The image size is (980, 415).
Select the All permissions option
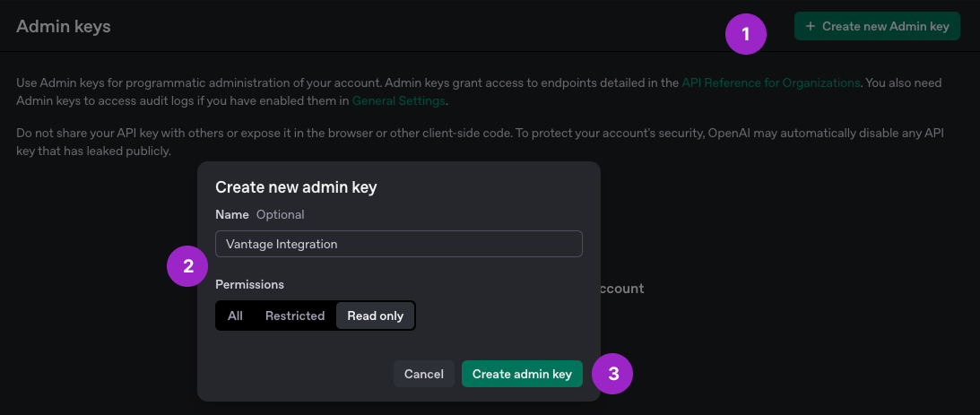[235, 316]
